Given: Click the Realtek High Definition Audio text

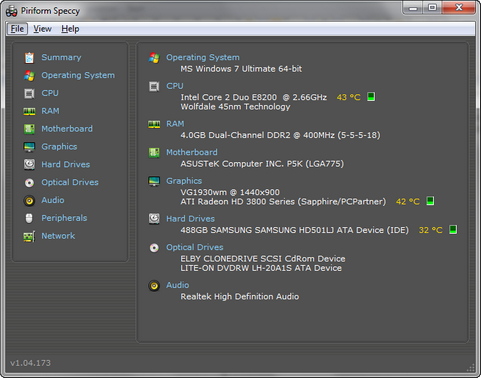Looking at the screenshot, I should (240, 297).
